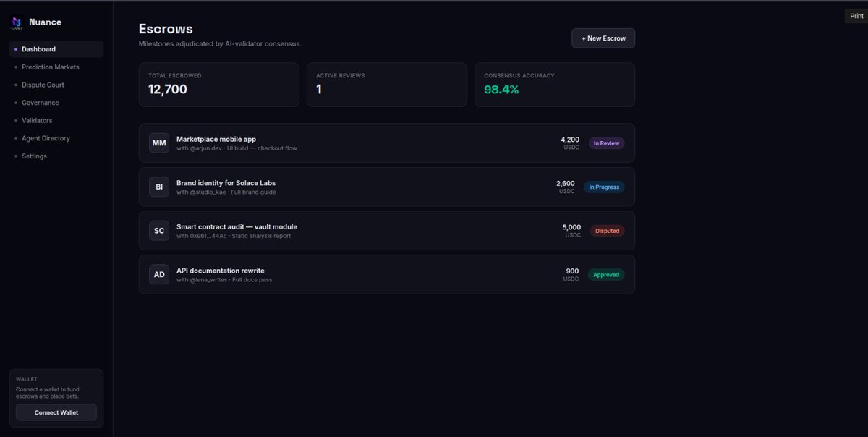Go to Prediction Markets
The width and height of the screenshot is (868, 437).
point(56,67)
